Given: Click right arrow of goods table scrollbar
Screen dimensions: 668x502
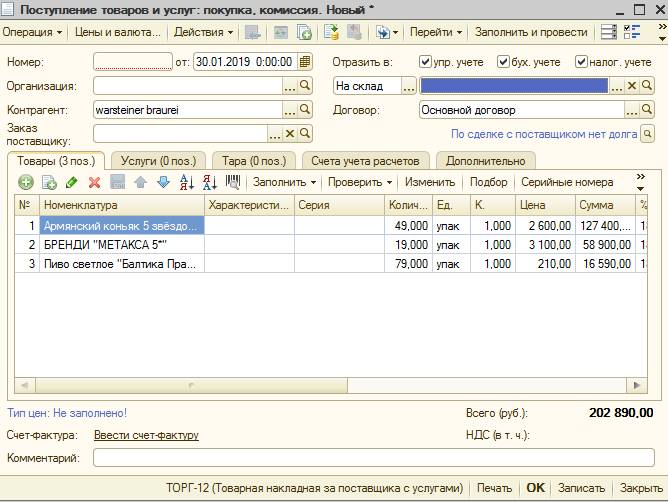Looking at the screenshot, I should pos(637,385).
